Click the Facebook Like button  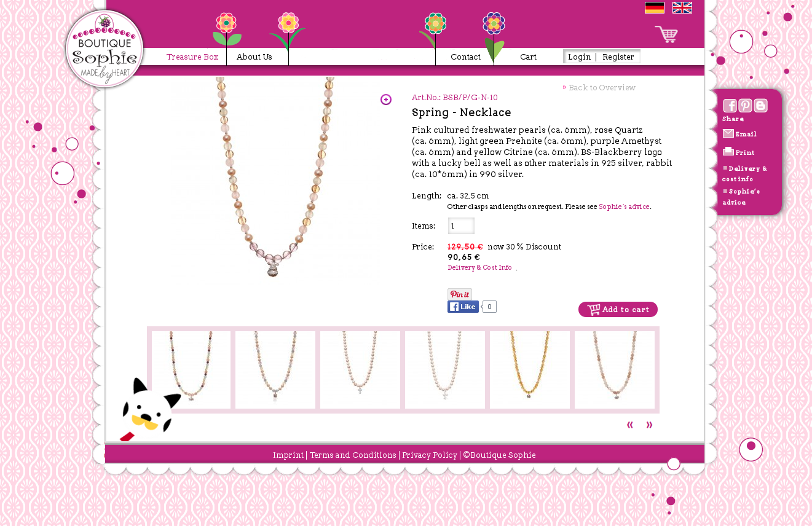pyautogui.click(x=463, y=307)
